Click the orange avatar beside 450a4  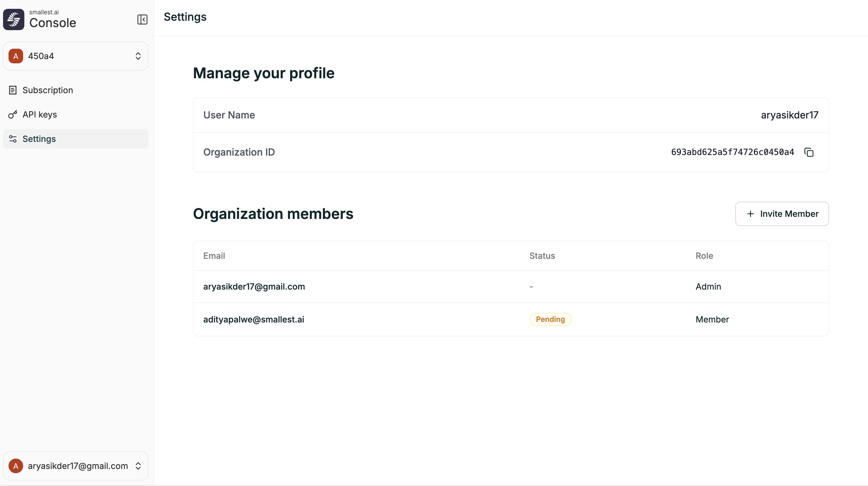click(x=16, y=56)
